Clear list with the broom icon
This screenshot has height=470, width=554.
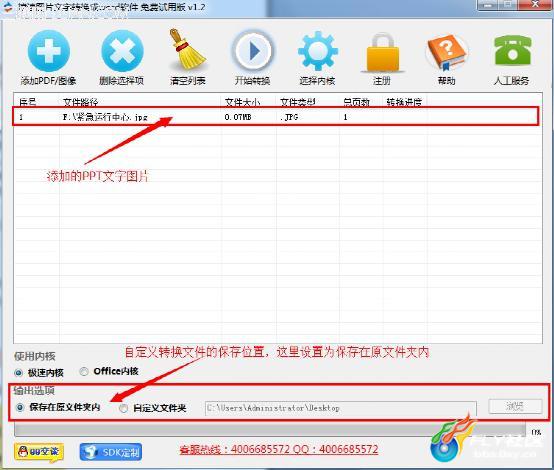(187, 49)
